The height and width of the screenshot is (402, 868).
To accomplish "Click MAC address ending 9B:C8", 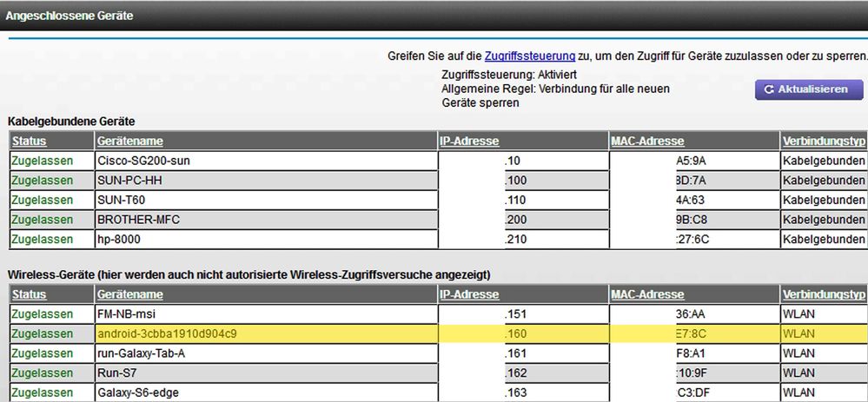I will pyautogui.click(x=692, y=220).
